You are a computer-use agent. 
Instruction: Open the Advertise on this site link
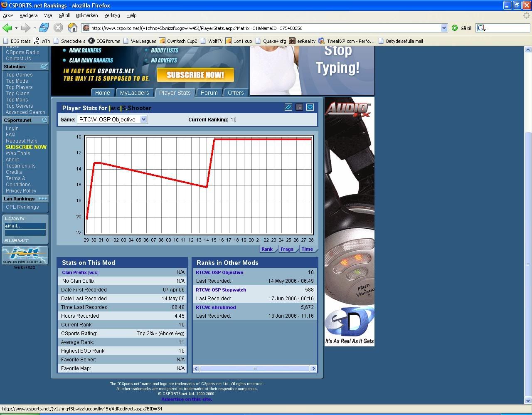[x=187, y=399]
